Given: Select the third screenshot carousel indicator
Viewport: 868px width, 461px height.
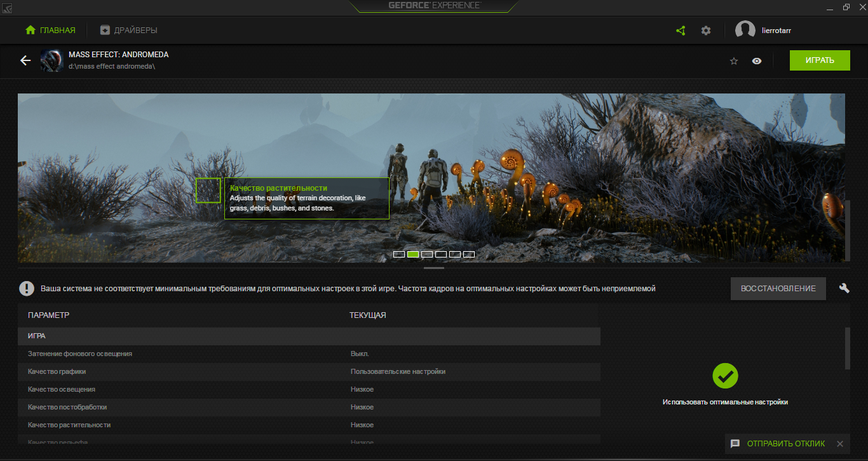Looking at the screenshot, I should pyautogui.click(x=427, y=254).
